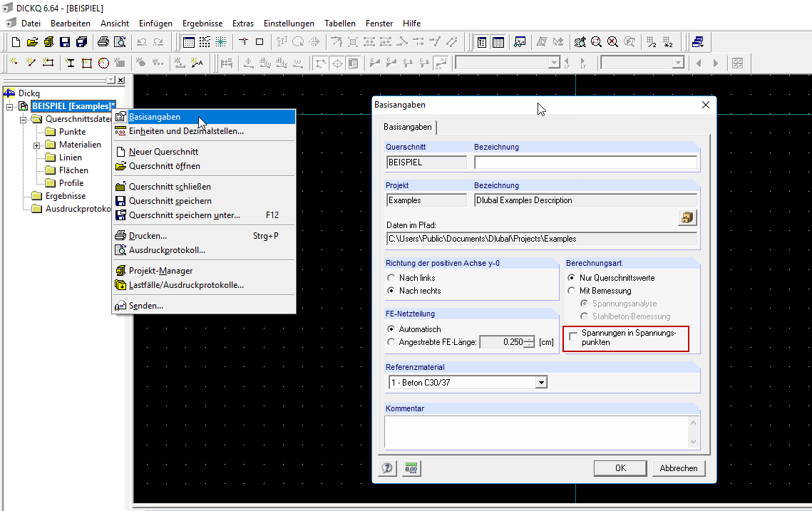
Task: Select 'Nach links' radio button
Action: point(391,278)
